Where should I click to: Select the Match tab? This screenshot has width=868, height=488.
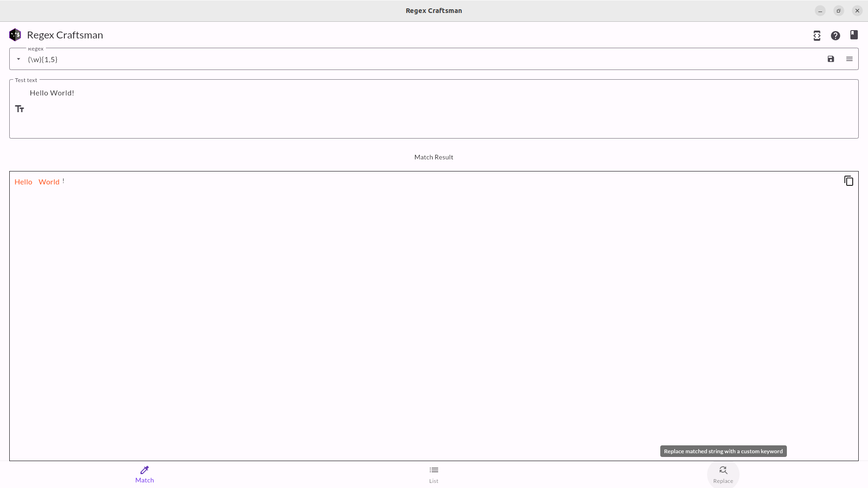tap(144, 474)
